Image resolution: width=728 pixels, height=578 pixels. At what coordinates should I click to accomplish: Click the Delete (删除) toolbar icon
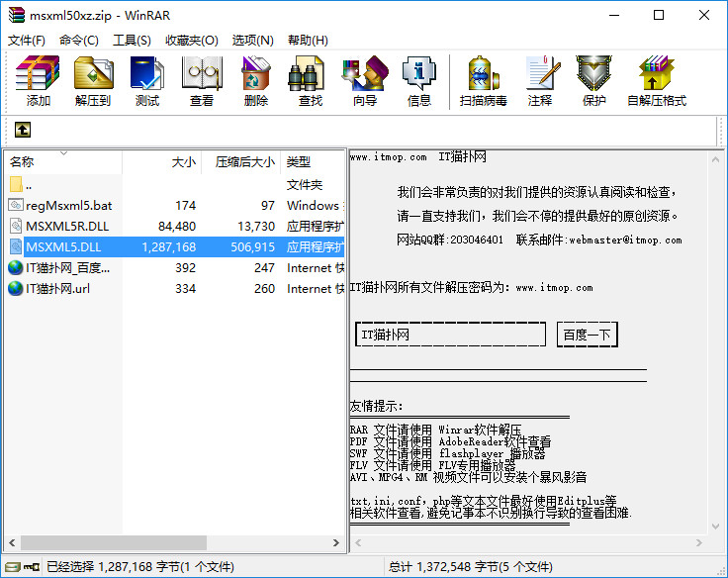(256, 73)
